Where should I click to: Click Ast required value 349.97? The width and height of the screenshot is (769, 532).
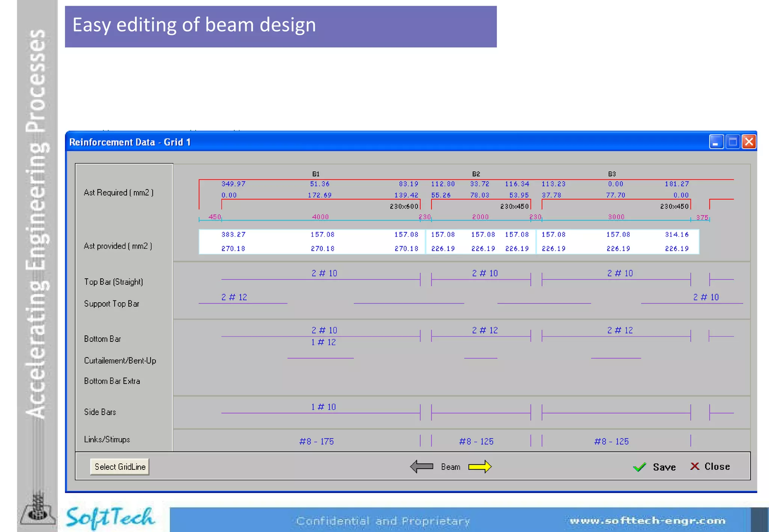click(233, 184)
